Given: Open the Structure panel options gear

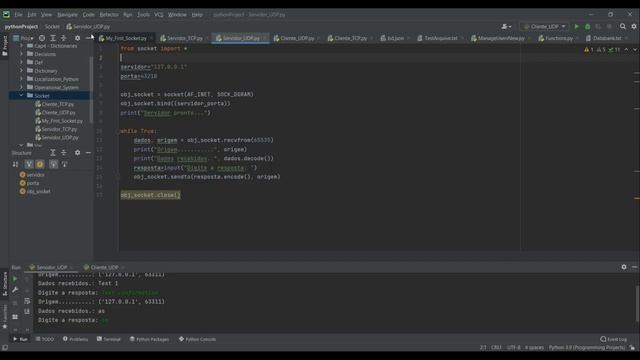Looking at the screenshot, I should point(78,153).
